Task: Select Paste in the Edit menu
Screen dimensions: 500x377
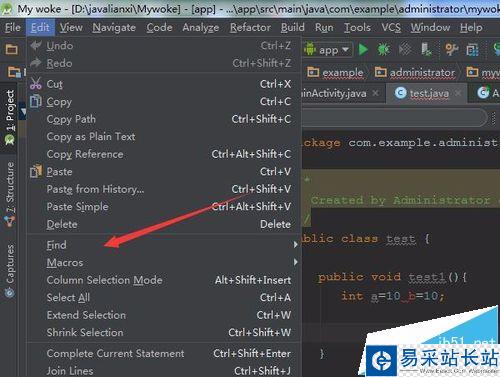Action: [164, 172]
